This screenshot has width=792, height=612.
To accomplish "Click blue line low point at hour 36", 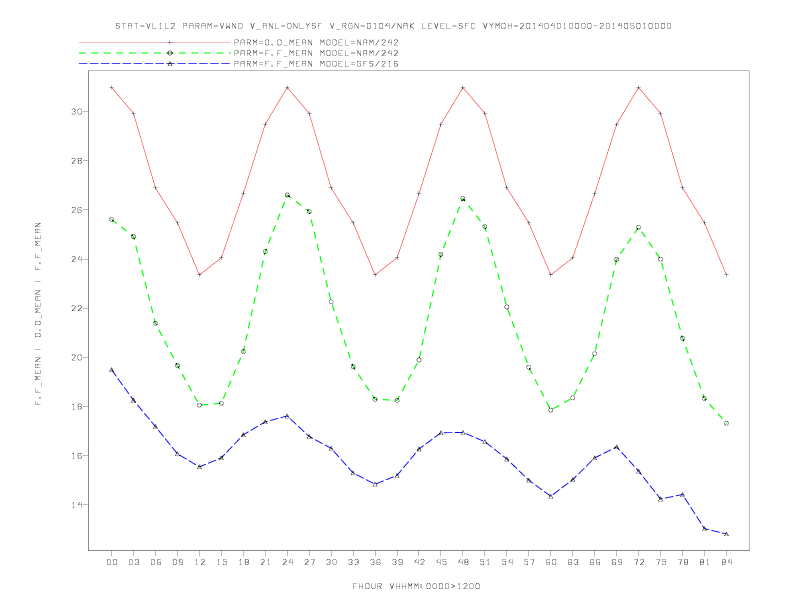I will pos(375,484).
